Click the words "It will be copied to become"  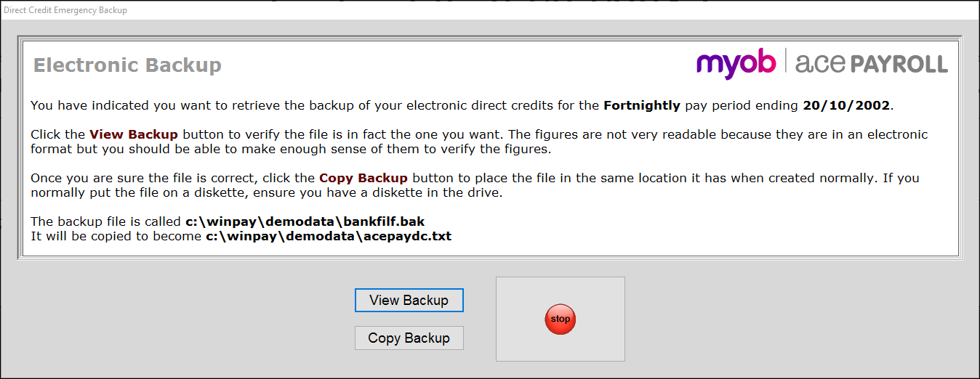point(116,236)
